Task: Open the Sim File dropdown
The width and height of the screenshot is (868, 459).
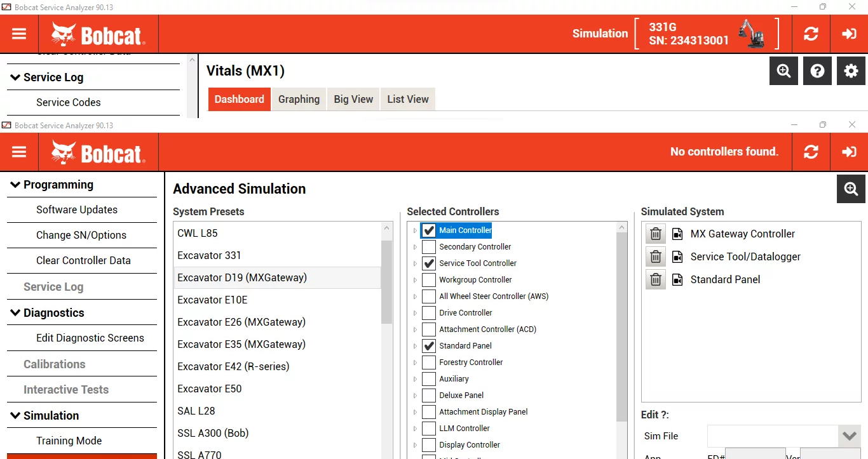Action: [850, 436]
